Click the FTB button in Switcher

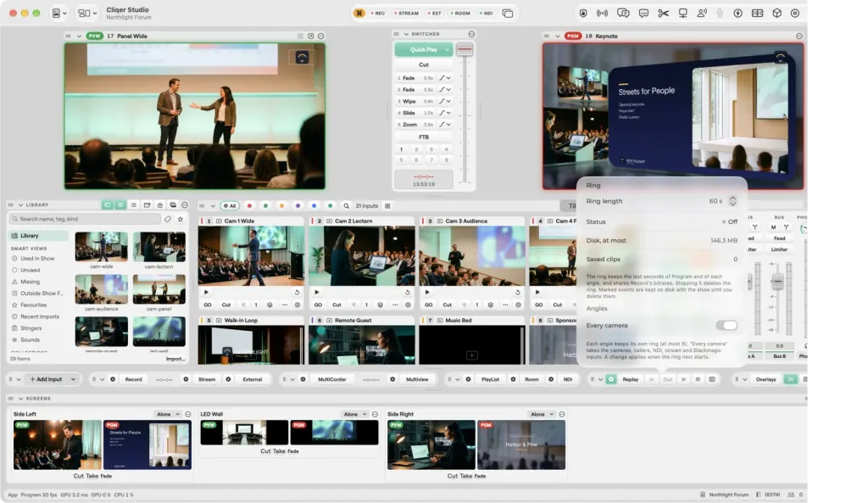point(424,137)
